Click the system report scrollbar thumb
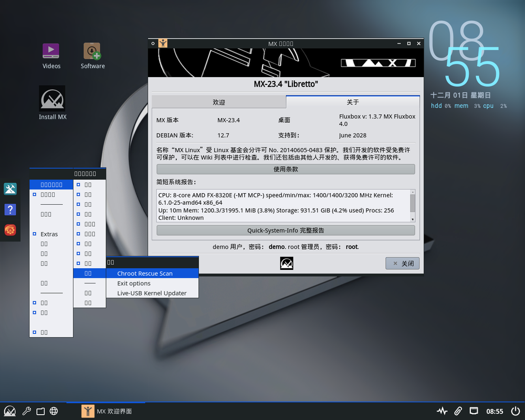This screenshot has width=525, height=420. coord(413,203)
